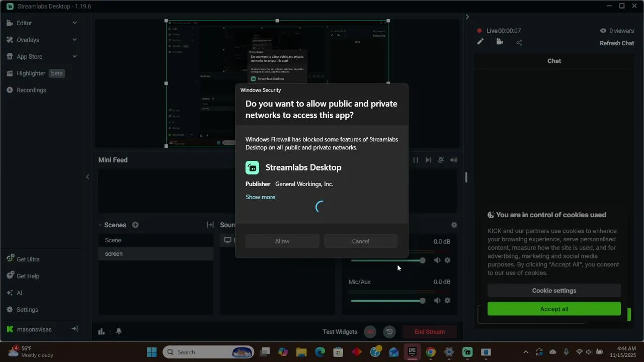The image size is (644, 362).
Task: Select the scene named Scene
Action: 156,240
